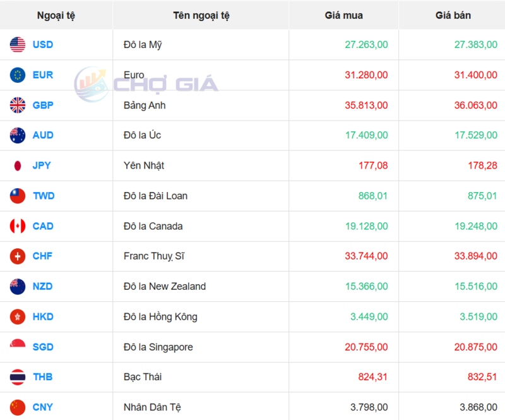This screenshot has width=505, height=420.
Task: Select the SGD Singapore flag icon
Action: 17,347
